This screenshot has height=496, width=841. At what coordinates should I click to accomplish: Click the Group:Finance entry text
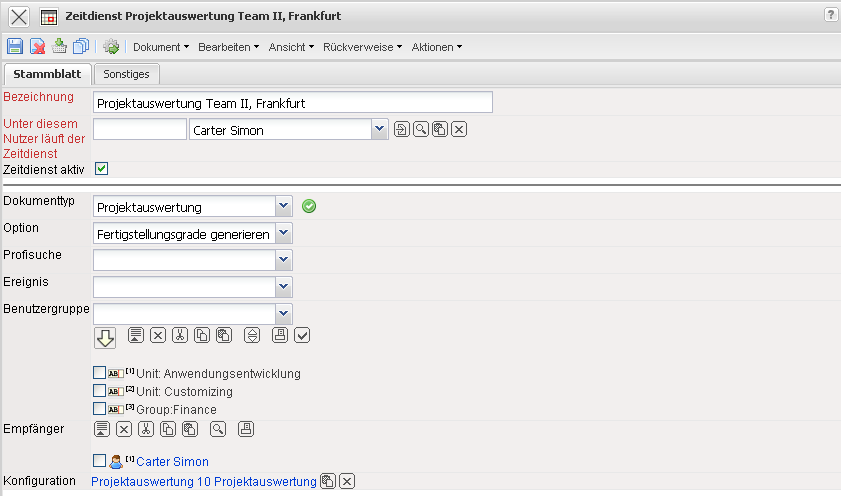[x=176, y=410]
